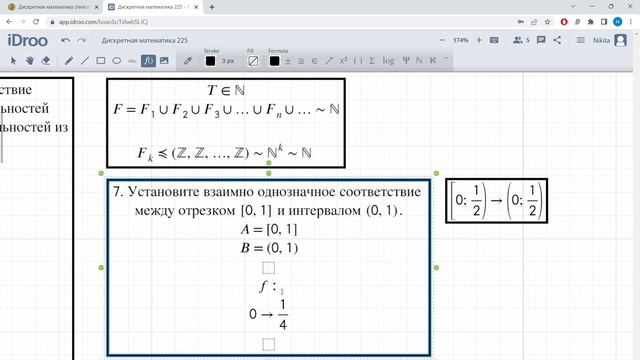This screenshot has width=640, height=360.
Task: Select the f() formula tool
Action: point(148,61)
